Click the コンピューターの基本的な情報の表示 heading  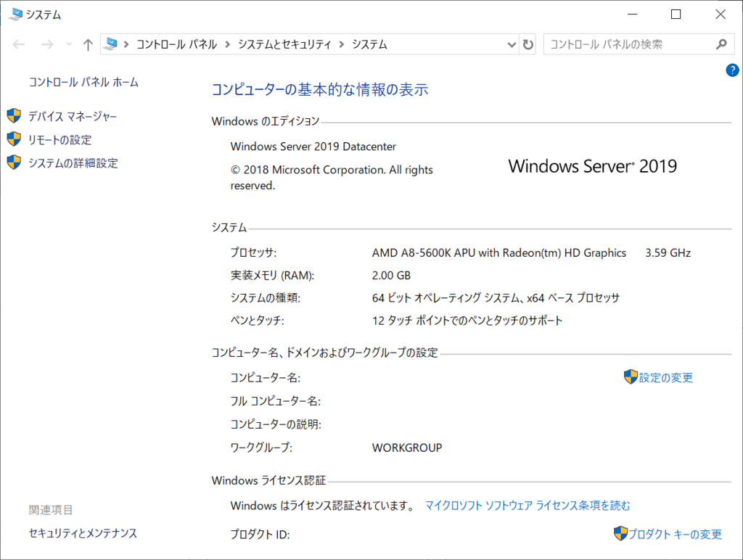320,89
